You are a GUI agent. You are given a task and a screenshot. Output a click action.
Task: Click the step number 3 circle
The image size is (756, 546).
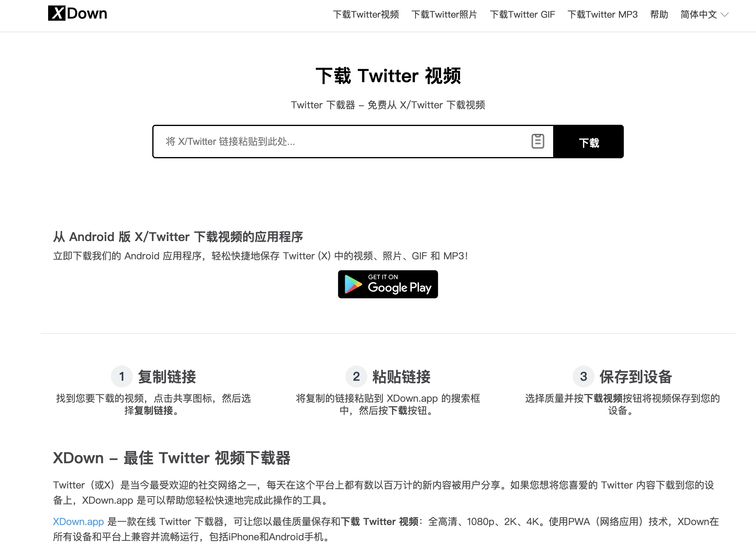pyautogui.click(x=583, y=376)
